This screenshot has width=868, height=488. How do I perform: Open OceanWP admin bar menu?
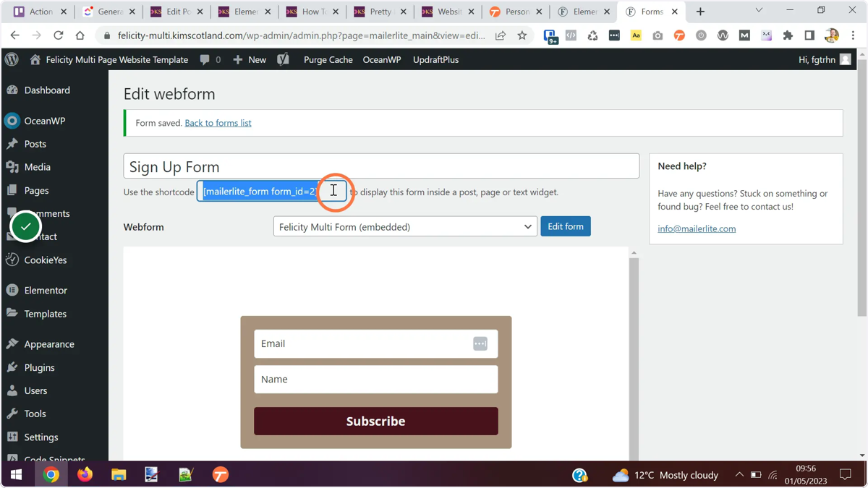(x=382, y=60)
